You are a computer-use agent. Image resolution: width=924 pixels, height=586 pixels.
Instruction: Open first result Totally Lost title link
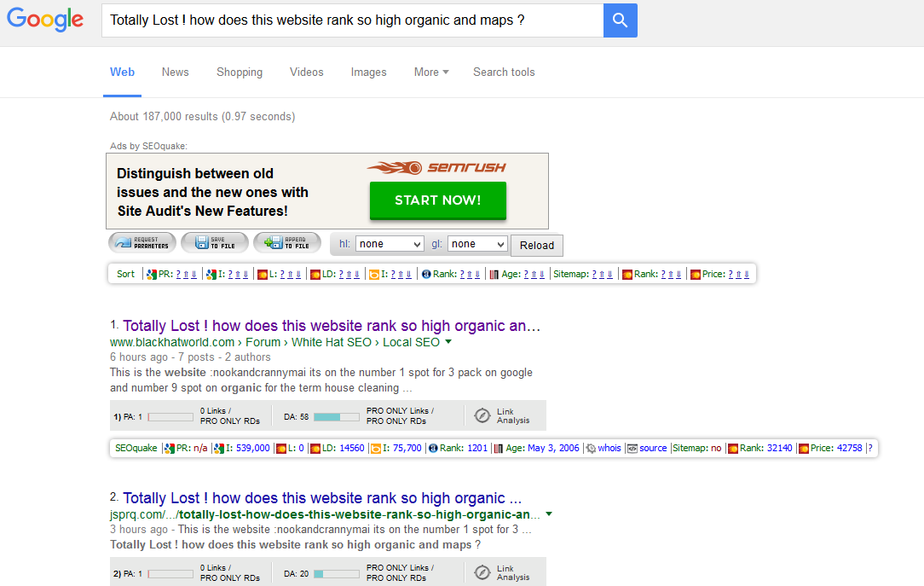332,326
